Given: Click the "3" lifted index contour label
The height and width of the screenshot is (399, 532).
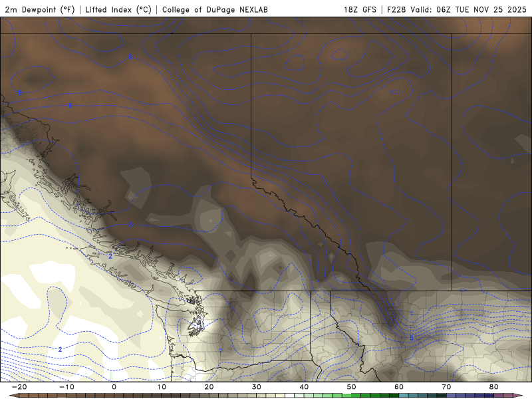Looking at the screenshot, I should (130, 225).
